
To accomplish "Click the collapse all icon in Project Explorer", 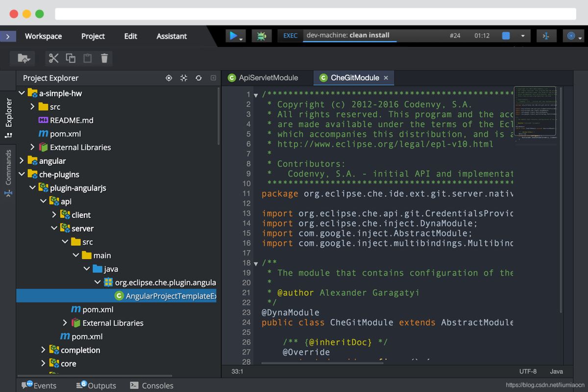I will 184,78.
